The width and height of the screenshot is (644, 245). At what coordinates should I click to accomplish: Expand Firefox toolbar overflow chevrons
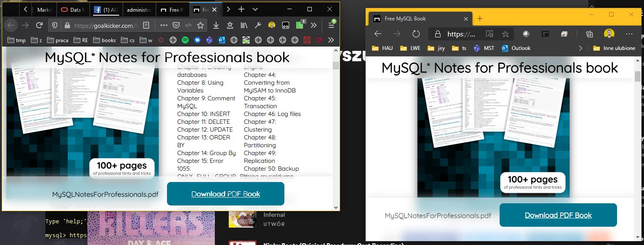coord(314,26)
